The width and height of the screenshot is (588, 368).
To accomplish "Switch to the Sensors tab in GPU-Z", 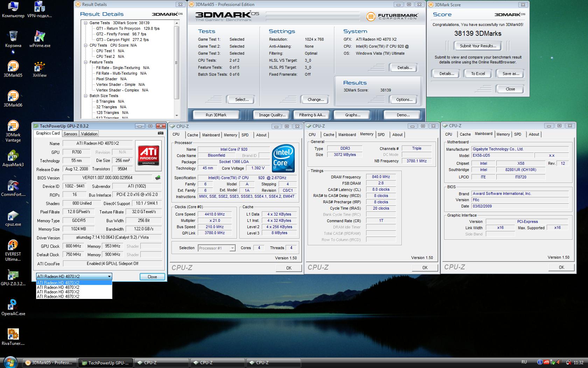I will coord(70,134).
